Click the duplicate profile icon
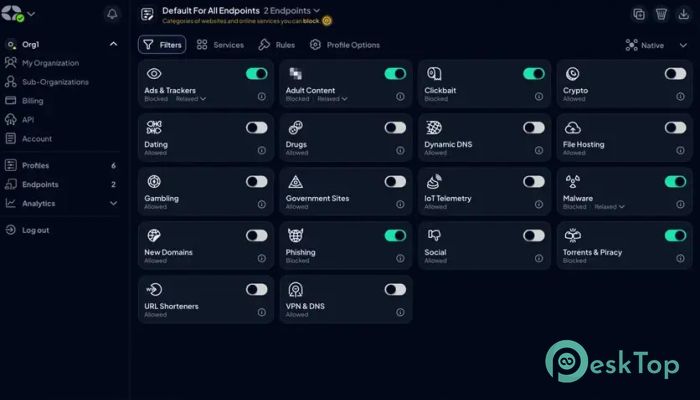Viewport: 700px width, 400px height. (639, 14)
